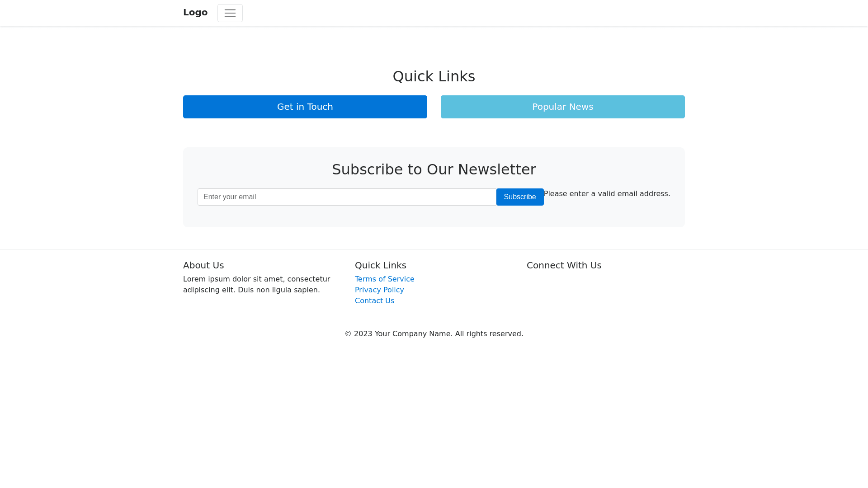868x488 pixels.
Task: Click the All rights reserved text
Action: (x=489, y=334)
